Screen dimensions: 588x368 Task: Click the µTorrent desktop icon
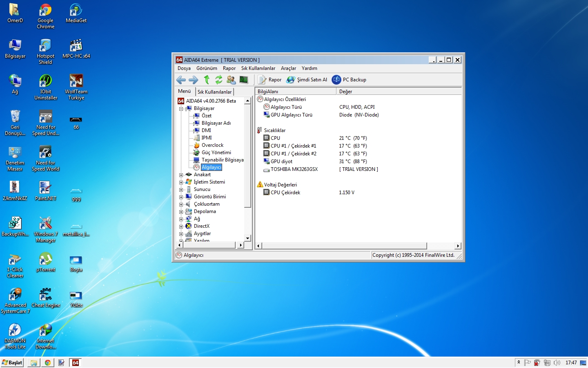(45, 263)
